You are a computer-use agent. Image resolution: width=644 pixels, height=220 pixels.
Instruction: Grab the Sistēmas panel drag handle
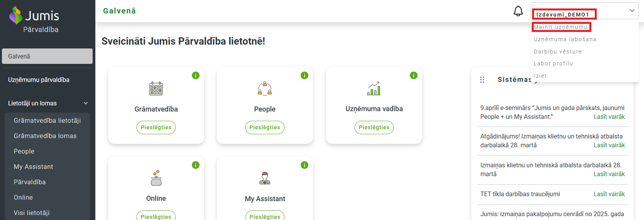[x=482, y=80]
